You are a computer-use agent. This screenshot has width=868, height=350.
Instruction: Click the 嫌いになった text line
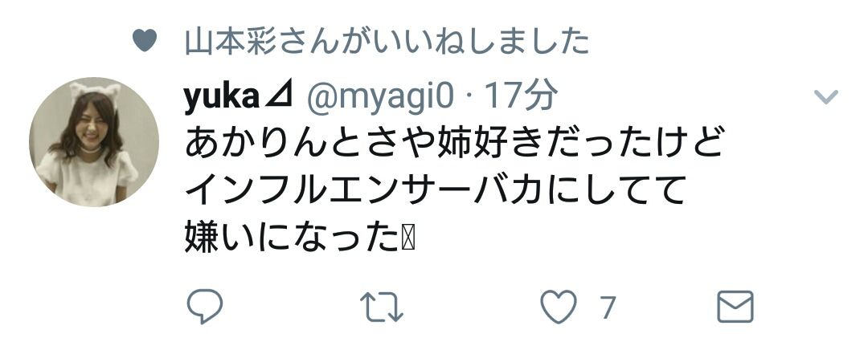pos(292,238)
